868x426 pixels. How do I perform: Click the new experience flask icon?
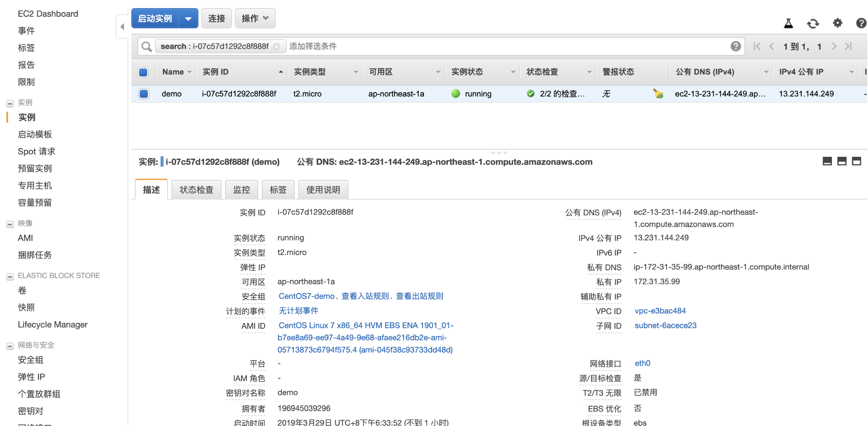tap(788, 24)
